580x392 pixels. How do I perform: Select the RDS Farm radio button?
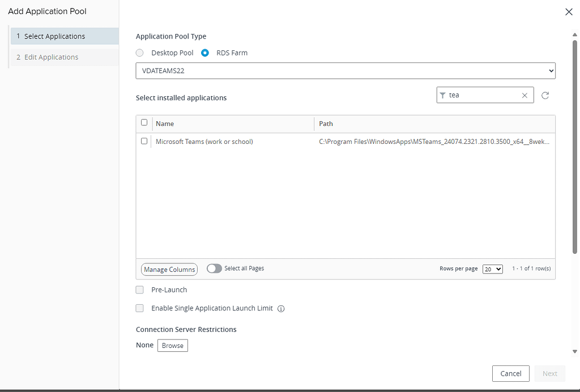[205, 53]
